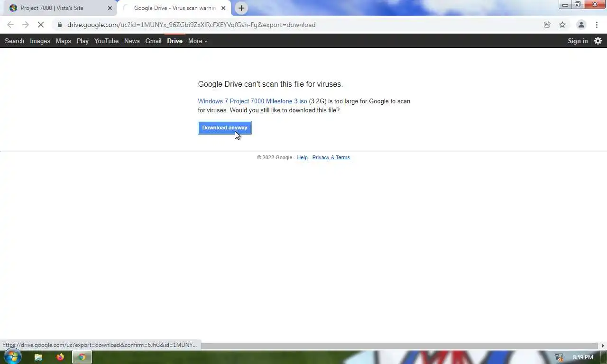Image resolution: width=607 pixels, height=364 pixels.
Task: Open the Windows Start orb
Action: (x=12, y=357)
